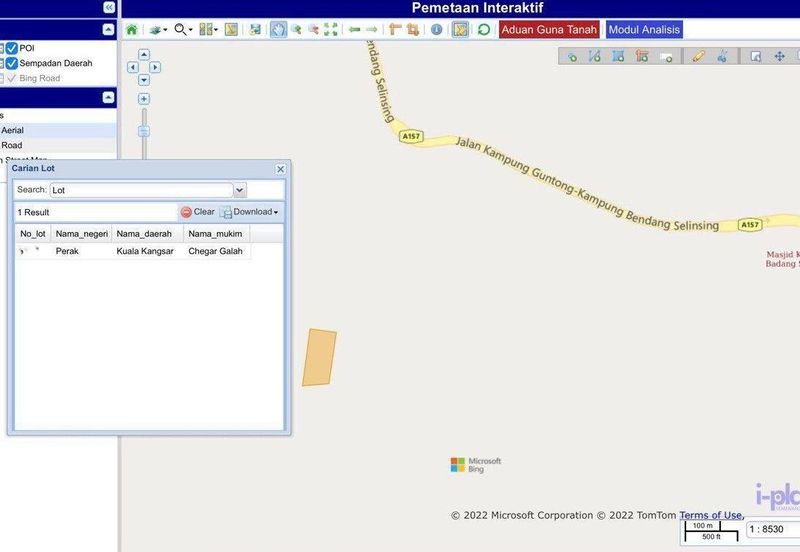Uncheck the POI layer checkbox
The image size is (800, 552).
pos(12,48)
